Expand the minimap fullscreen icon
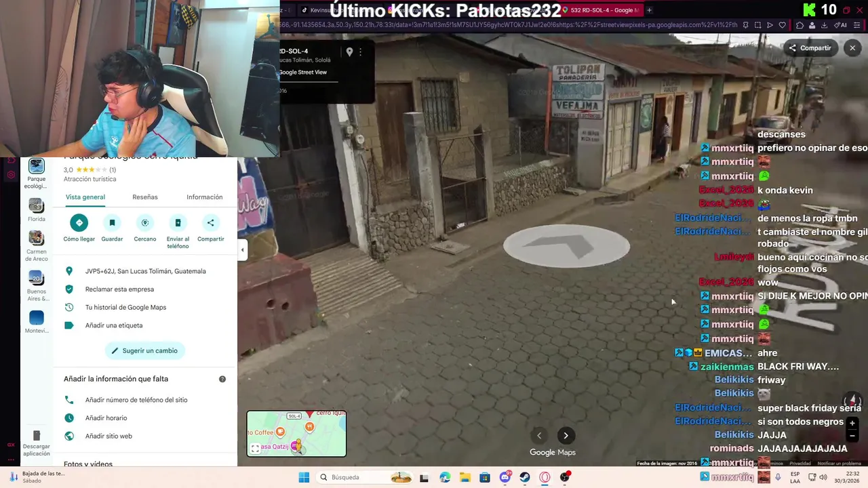Viewport: 868px width, 488px height. pos(255,448)
